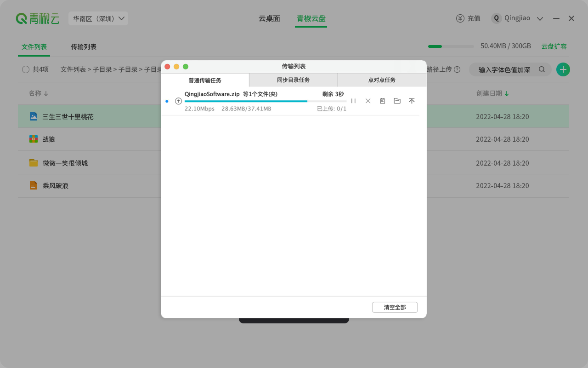588x368 pixels.
Task: Click the 28.63MB/37.41MB size text
Action: point(246,109)
